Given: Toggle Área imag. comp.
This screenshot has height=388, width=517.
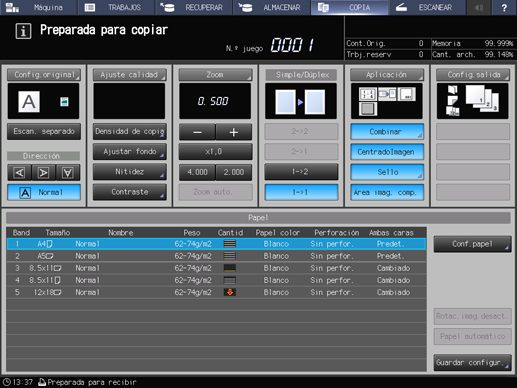Looking at the screenshot, I should point(387,192).
